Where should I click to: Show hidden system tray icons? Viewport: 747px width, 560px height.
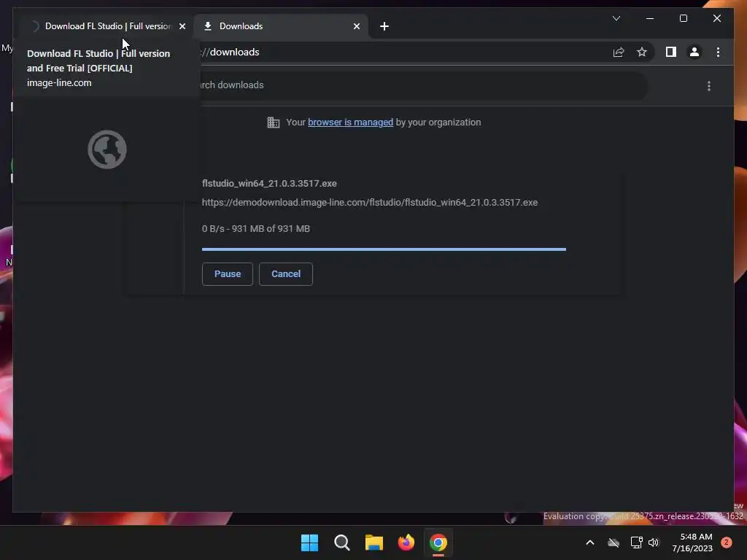click(x=589, y=542)
